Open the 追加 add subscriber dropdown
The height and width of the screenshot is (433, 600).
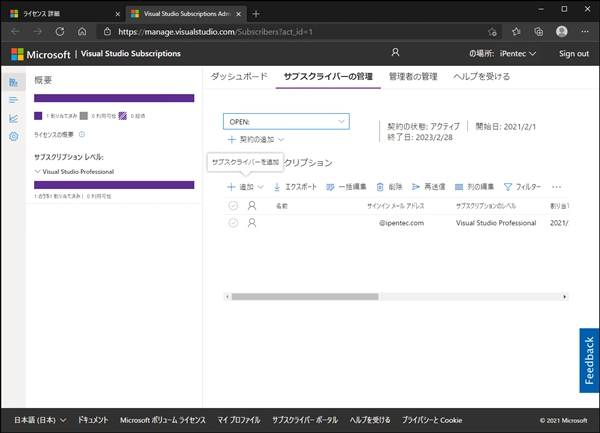pos(245,187)
